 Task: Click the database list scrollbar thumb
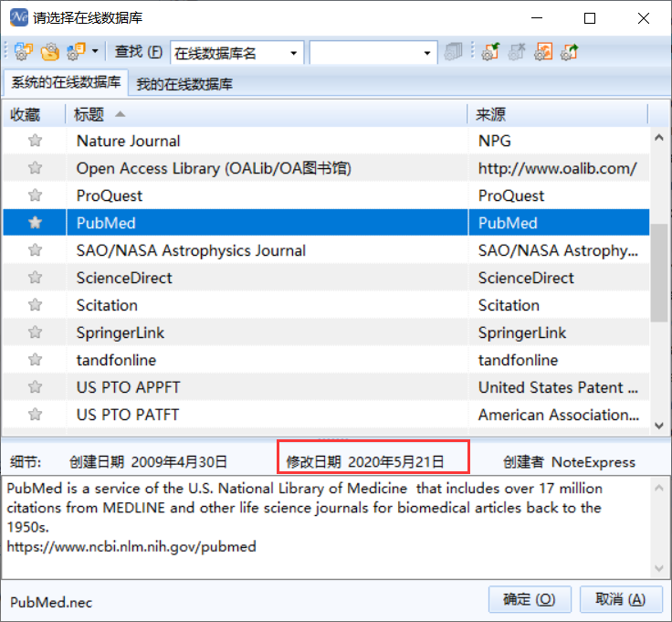coord(659,272)
